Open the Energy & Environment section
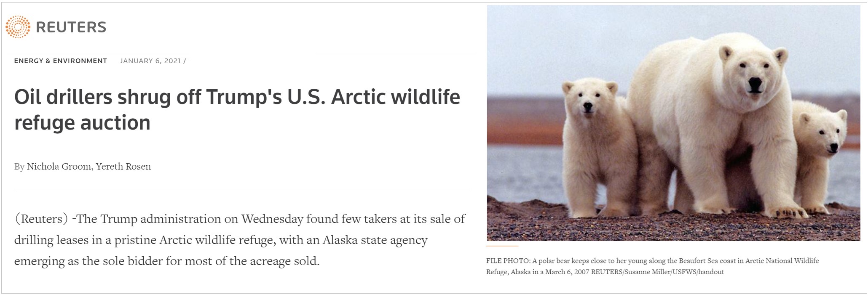This screenshot has width=868, height=297. tap(60, 61)
